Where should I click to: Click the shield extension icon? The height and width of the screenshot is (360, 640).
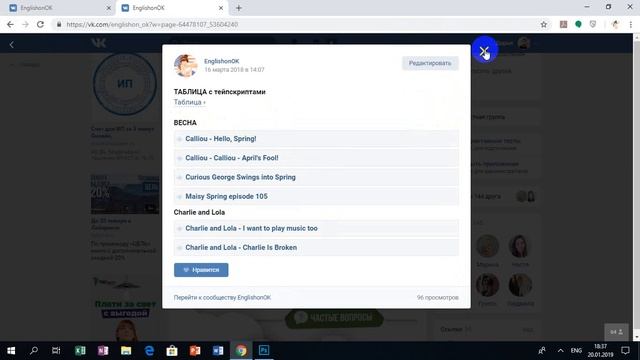[593, 24]
